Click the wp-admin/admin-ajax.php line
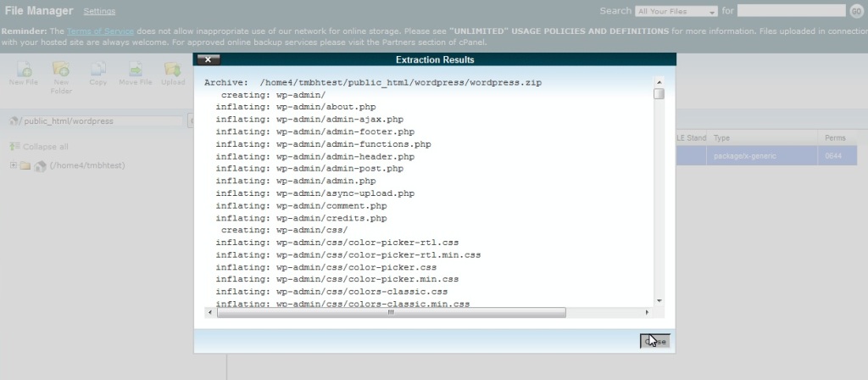868x380 pixels. pyautogui.click(x=309, y=119)
